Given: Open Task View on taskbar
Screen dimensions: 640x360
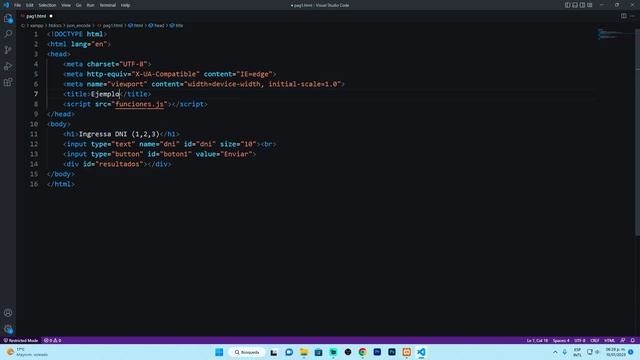Looking at the screenshot, I should pos(274,352).
